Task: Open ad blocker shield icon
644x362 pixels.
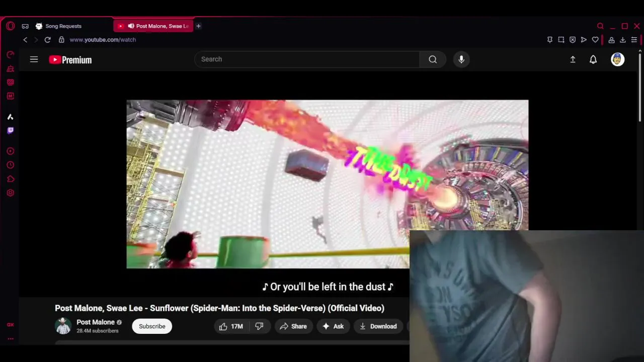Action: tap(573, 40)
